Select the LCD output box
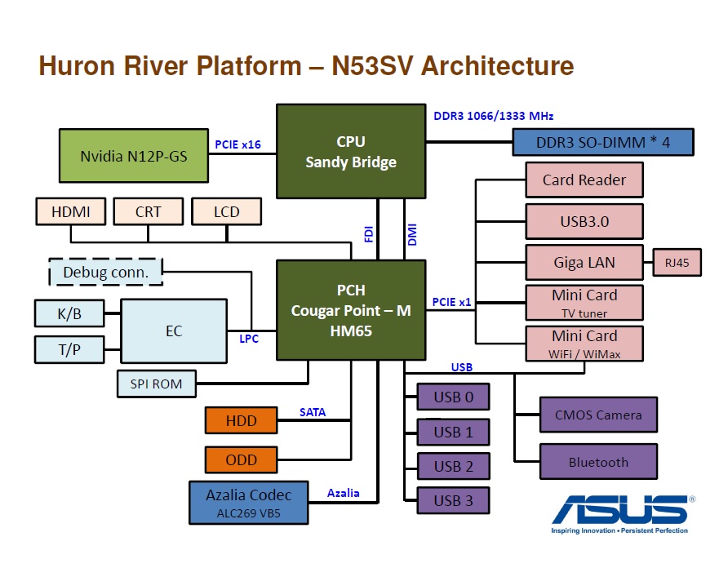This screenshot has height=568, width=728. (227, 212)
